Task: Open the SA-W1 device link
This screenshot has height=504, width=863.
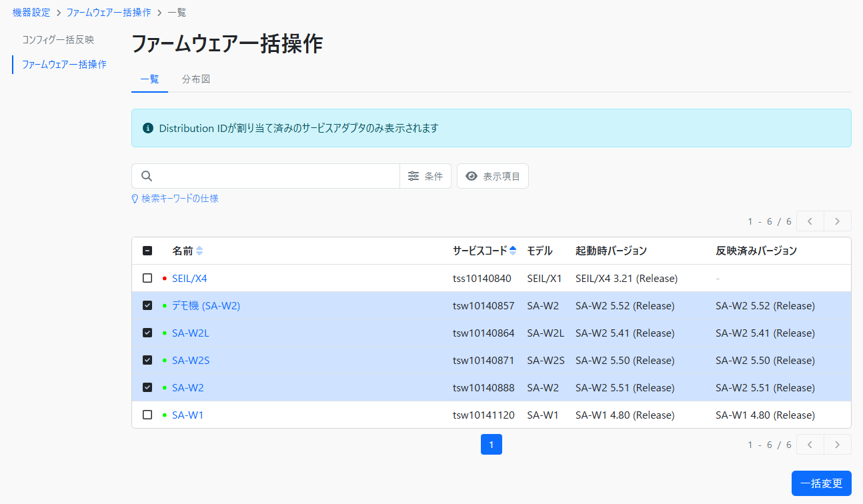Action: point(188,415)
